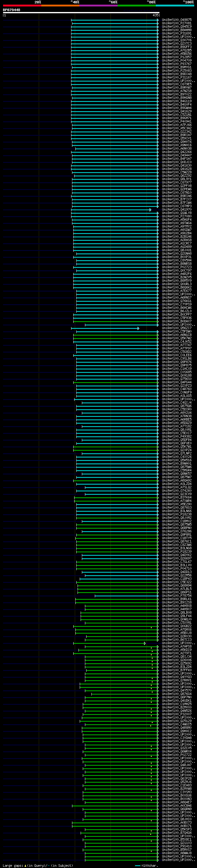Select the UniRef100_P49382 label
Image resolution: width=197 pixels, height=868 pixels.
coord(177,436)
